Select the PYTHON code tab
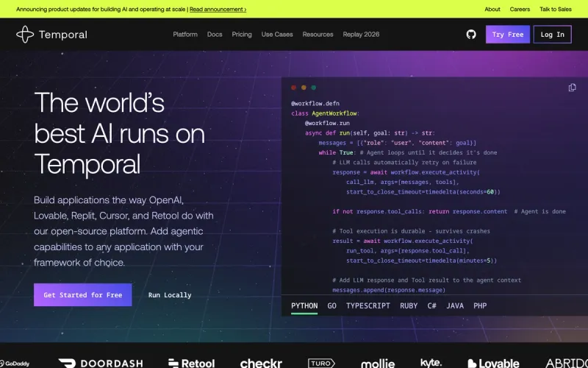This screenshot has height=368, width=588. tap(304, 305)
